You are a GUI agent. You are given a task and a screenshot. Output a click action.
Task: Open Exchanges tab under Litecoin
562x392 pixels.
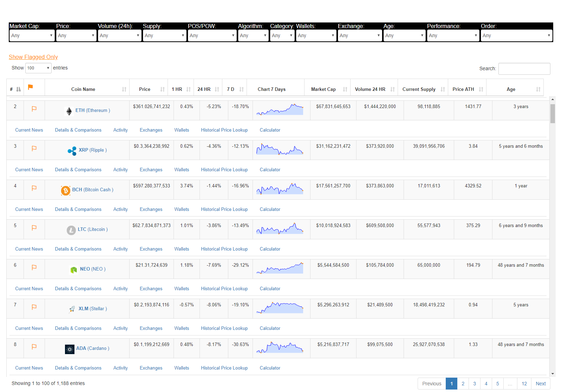tap(151, 249)
